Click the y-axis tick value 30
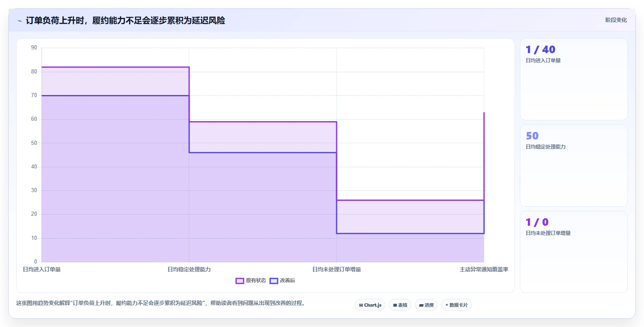Image resolution: width=644 pixels, height=327 pixels. [34, 190]
